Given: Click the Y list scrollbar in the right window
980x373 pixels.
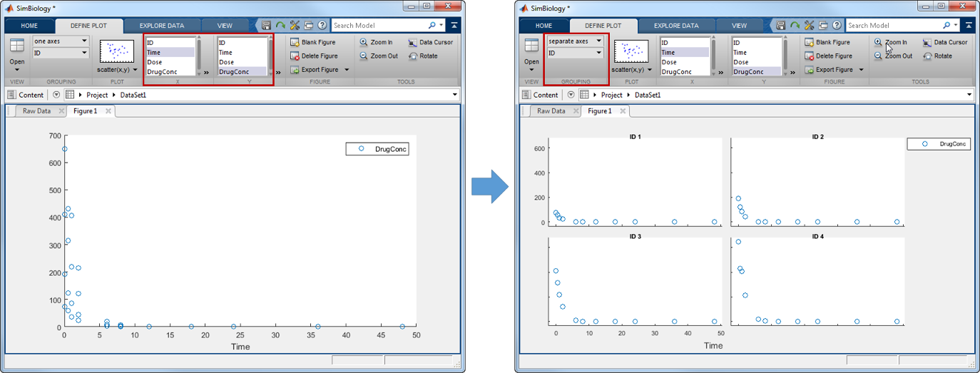Looking at the screenshot, I should pyautogui.click(x=785, y=56).
